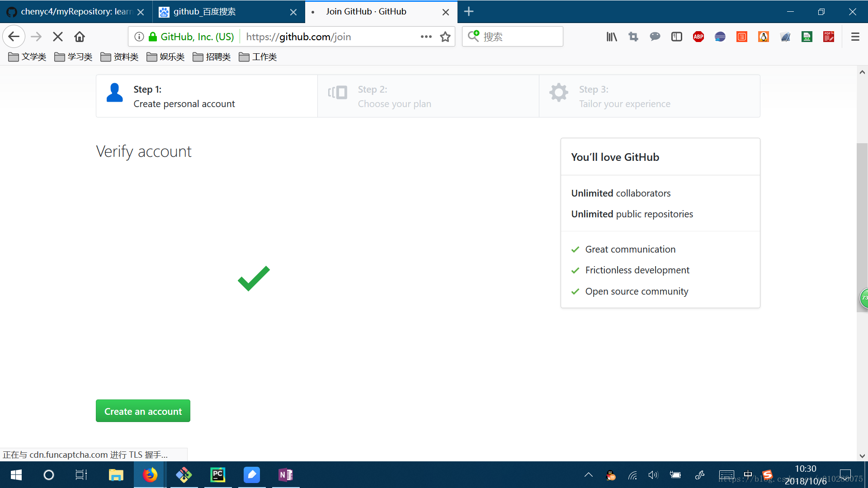The image size is (868, 488).
Task: Open File Explorer from the taskbar
Action: (116, 475)
